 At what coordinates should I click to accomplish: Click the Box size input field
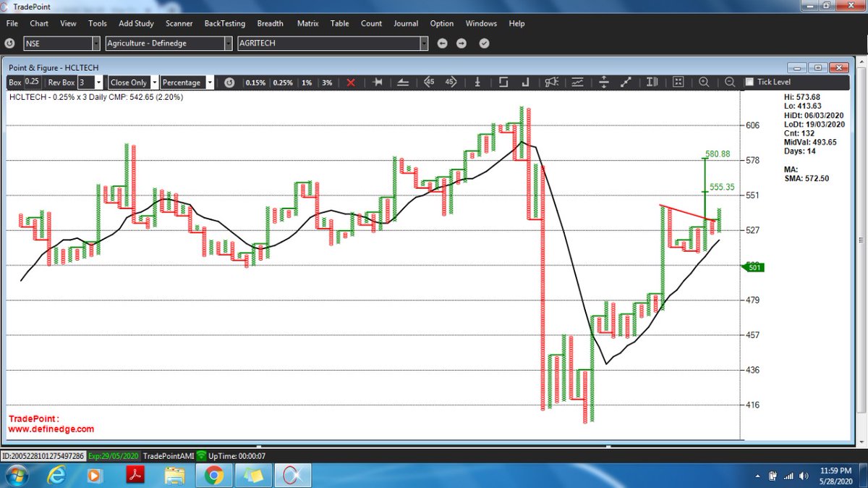[33, 82]
